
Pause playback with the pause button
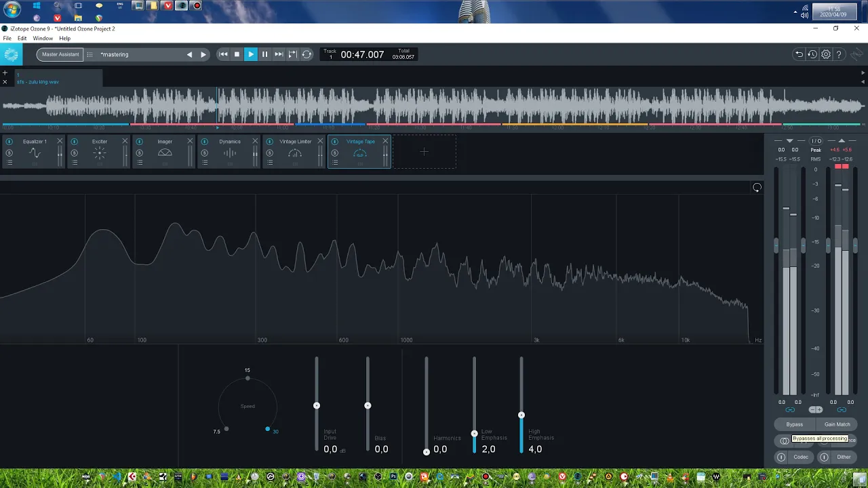(x=264, y=54)
